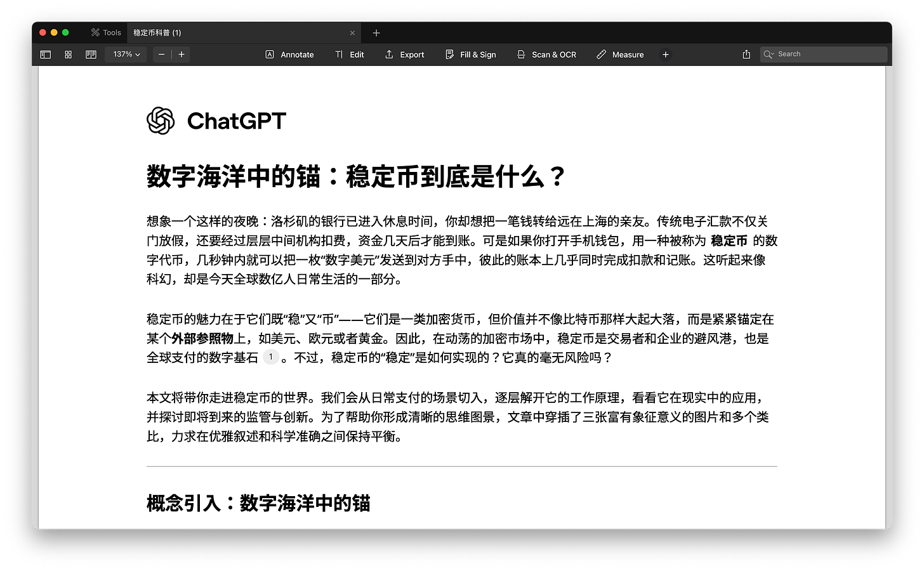Click footnote reference 1 badge
The height and width of the screenshot is (571, 924).
271,357
